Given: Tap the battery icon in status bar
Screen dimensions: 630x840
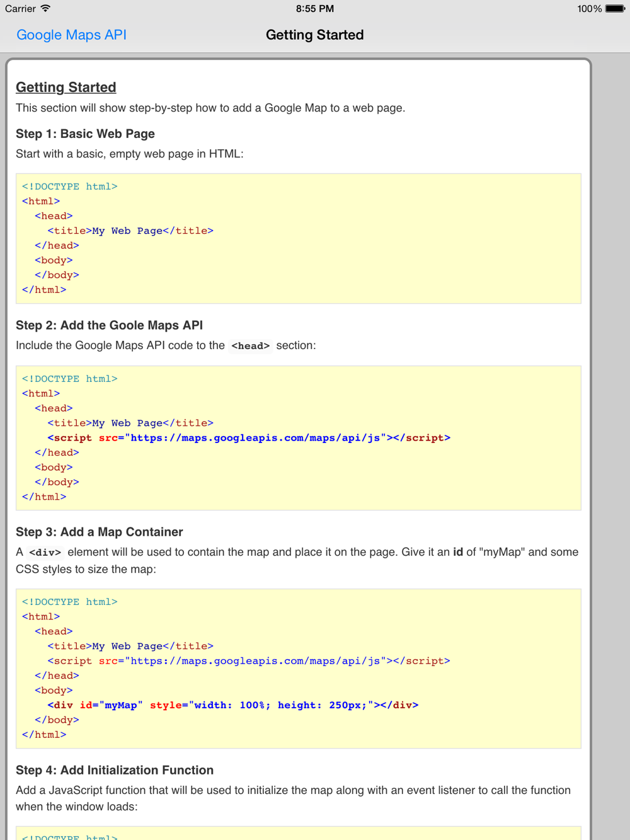Looking at the screenshot, I should coord(615,9).
